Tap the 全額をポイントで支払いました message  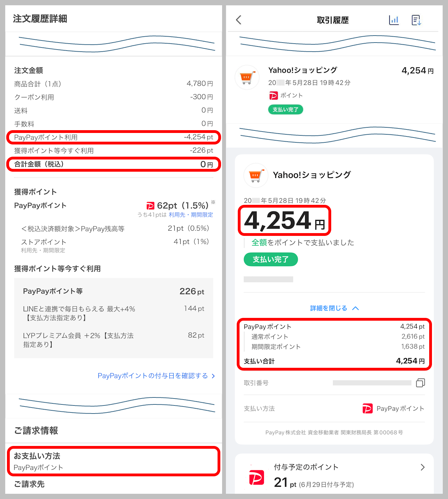click(x=303, y=243)
